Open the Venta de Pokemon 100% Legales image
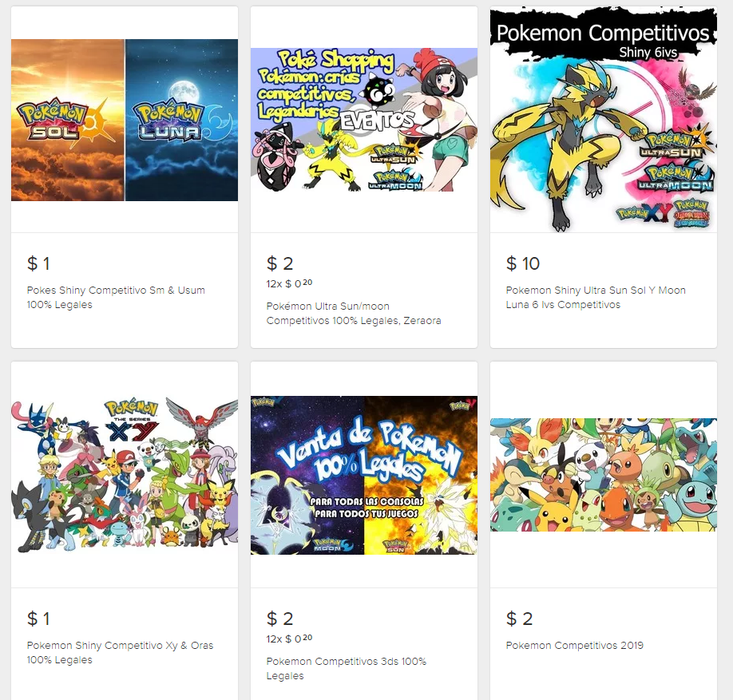 [x=363, y=475]
